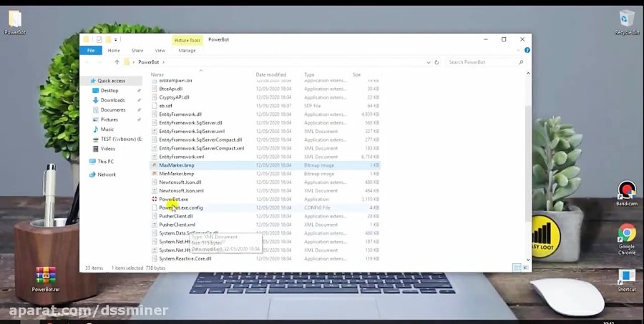
Task: Open the Desktop item in navigation pane
Action: [x=109, y=90]
